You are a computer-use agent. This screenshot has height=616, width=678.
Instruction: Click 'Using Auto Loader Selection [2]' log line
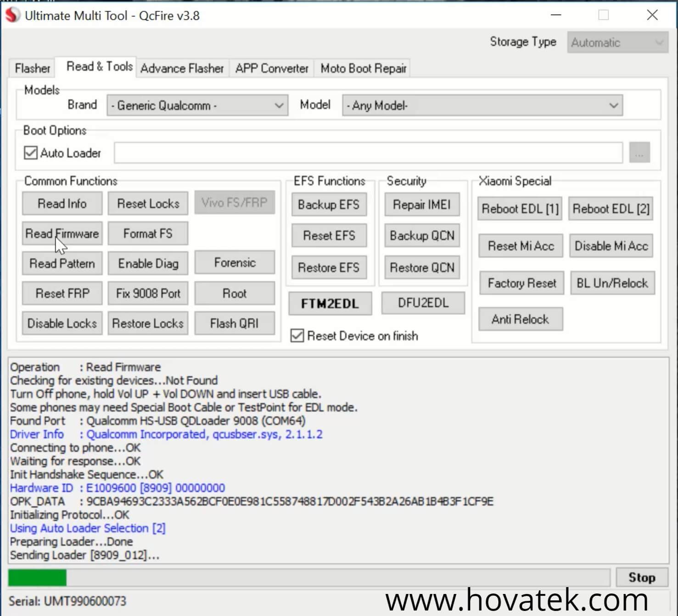pyautogui.click(x=88, y=528)
